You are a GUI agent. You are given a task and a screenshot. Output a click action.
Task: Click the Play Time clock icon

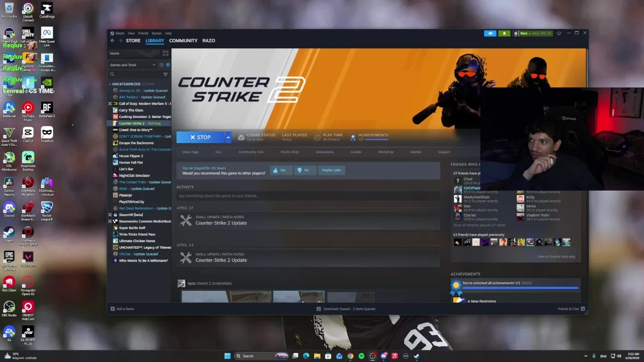(x=317, y=137)
